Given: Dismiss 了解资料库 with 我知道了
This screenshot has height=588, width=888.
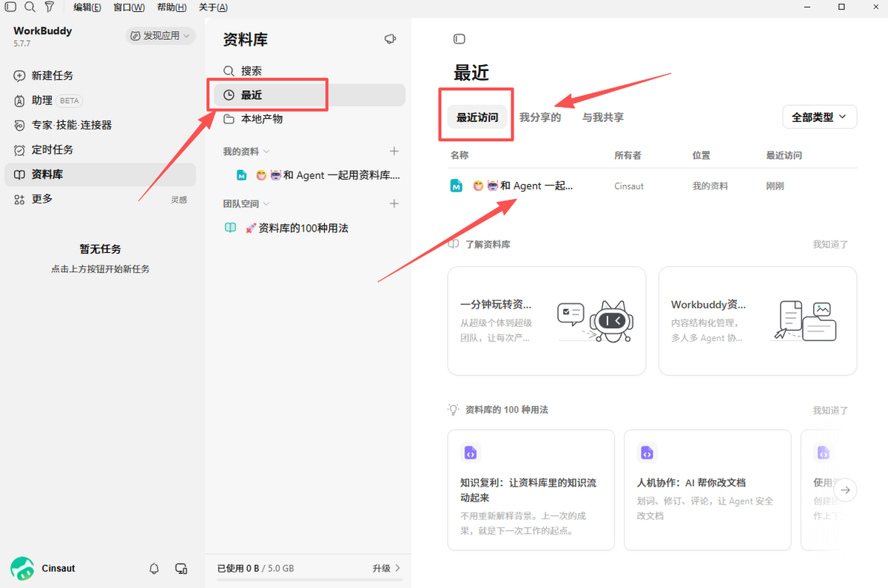Looking at the screenshot, I should pos(830,244).
